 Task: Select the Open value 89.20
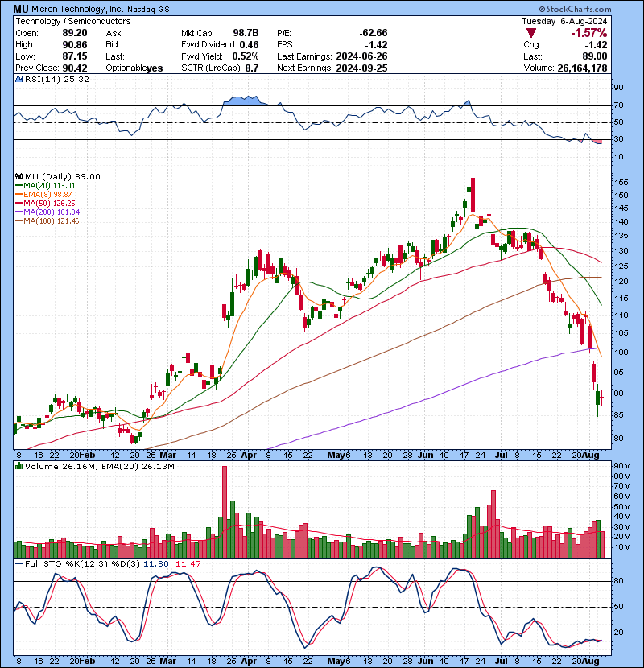pyautogui.click(x=75, y=33)
